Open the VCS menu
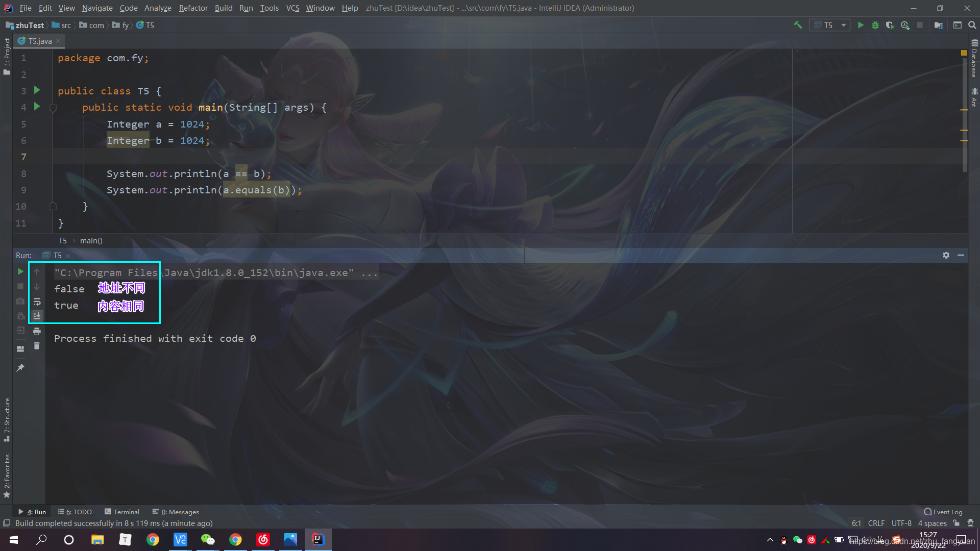Screen dimensions: 980x551 coord(292,8)
